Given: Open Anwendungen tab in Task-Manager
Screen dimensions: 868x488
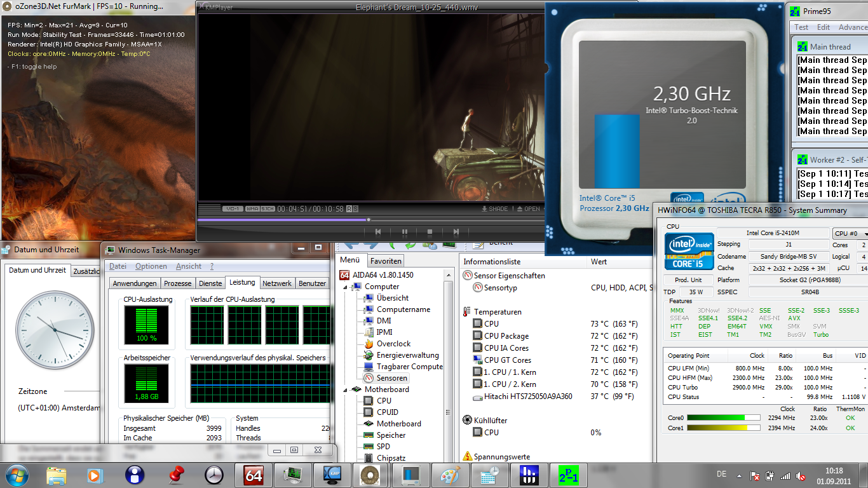Looking at the screenshot, I should point(135,283).
